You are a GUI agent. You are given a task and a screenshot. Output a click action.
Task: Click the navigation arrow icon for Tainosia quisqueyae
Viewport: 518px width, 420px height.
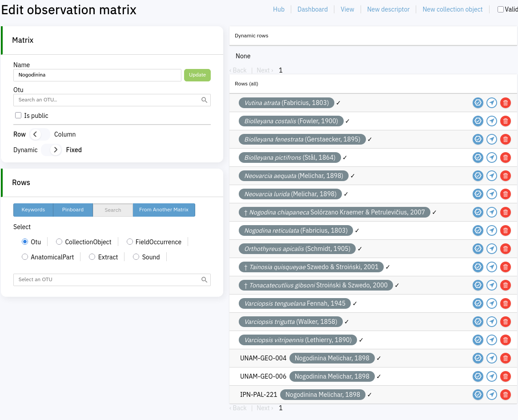tap(491, 267)
